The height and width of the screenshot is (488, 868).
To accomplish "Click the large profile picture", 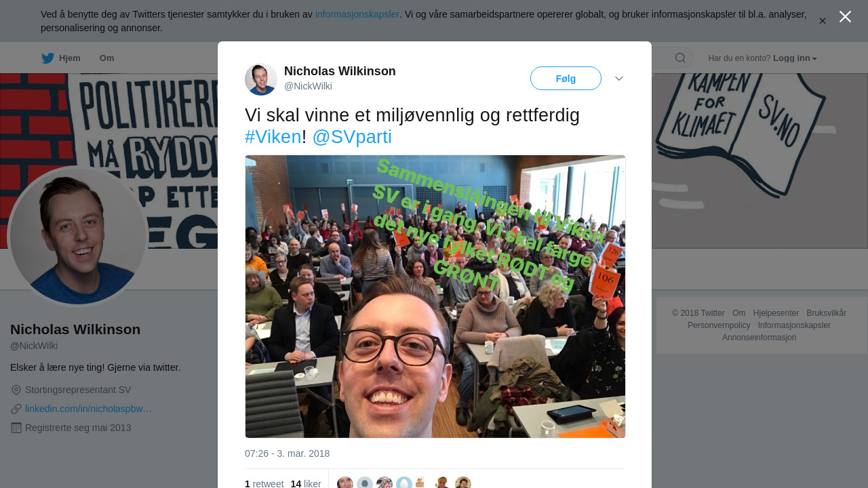I will (x=78, y=237).
